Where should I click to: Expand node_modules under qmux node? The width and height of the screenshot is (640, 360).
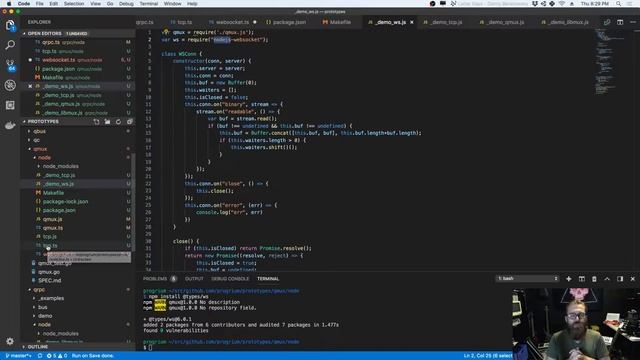click(x=60, y=167)
